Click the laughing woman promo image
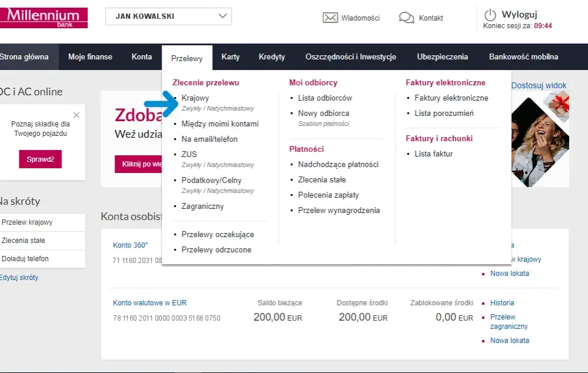Viewport: 588px width, 373px height. coord(540,139)
